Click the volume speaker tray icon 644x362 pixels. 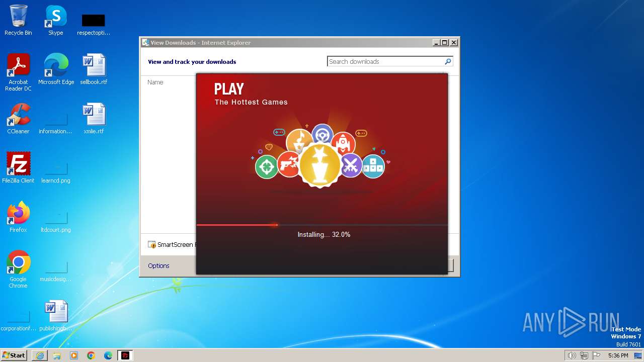click(572, 355)
